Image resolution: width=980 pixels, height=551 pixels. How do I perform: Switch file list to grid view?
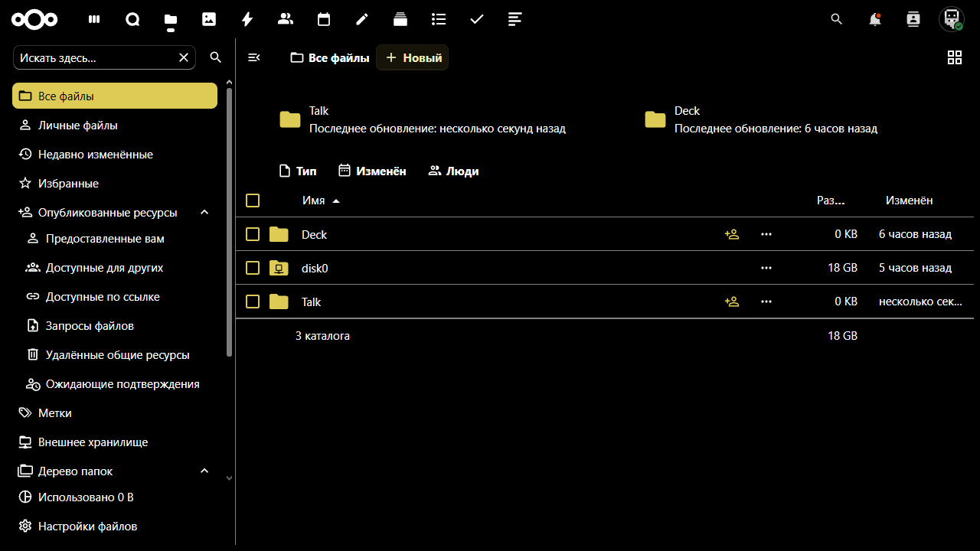click(x=954, y=57)
